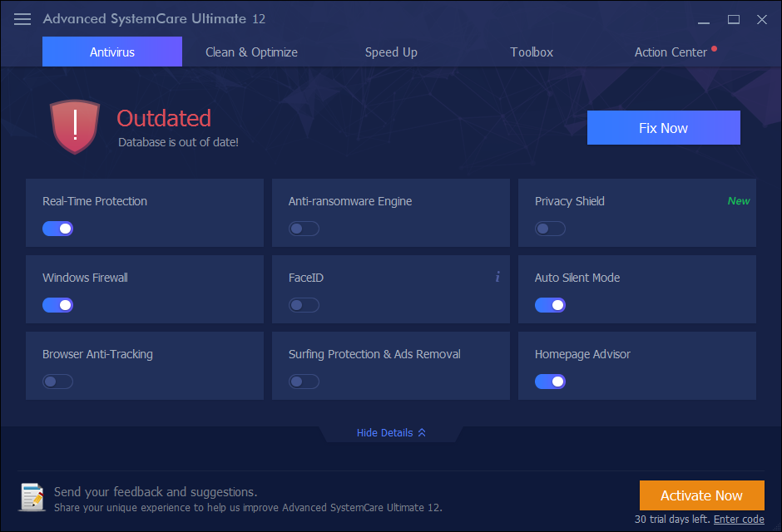Click the Windows Firewall label
Viewport: 782px width, 532px height.
[86, 278]
